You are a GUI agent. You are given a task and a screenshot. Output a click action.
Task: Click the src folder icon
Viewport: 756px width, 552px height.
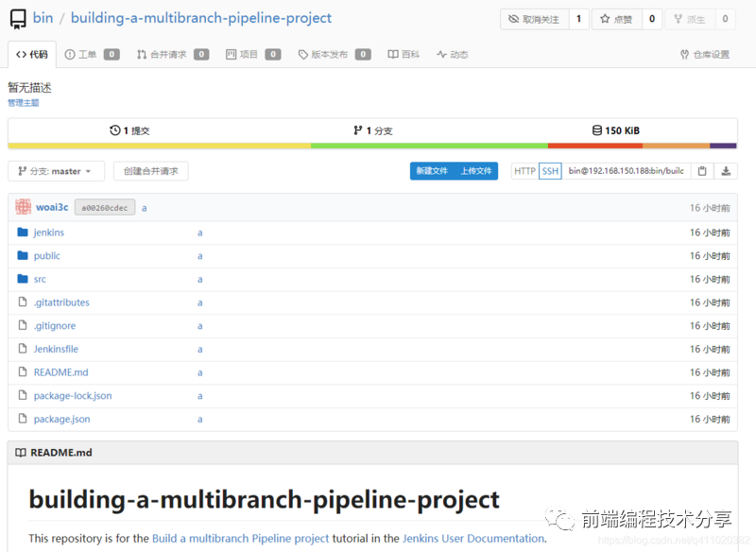(x=23, y=279)
